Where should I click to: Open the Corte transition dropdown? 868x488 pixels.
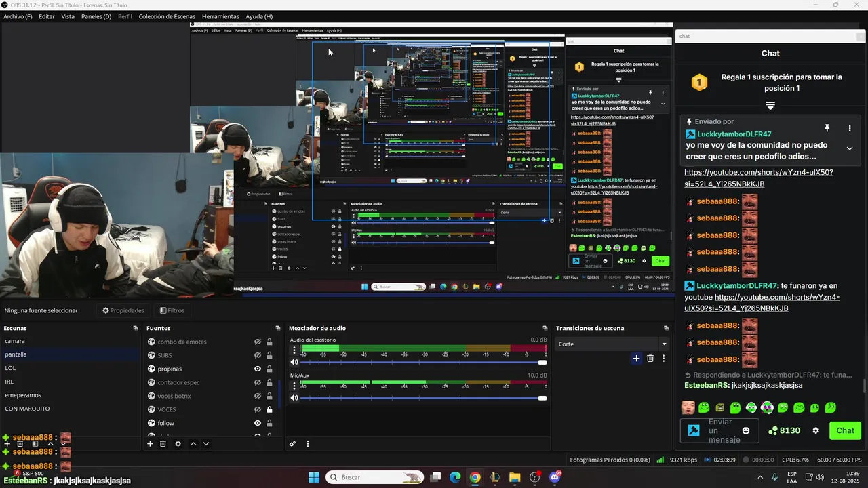pyautogui.click(x=612, y=344)
